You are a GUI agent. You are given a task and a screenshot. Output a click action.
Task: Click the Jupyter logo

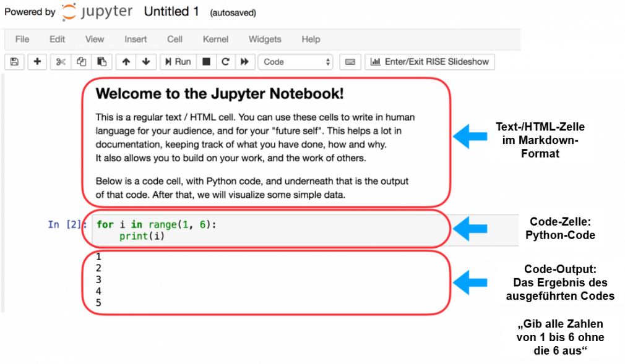[97, 12]
